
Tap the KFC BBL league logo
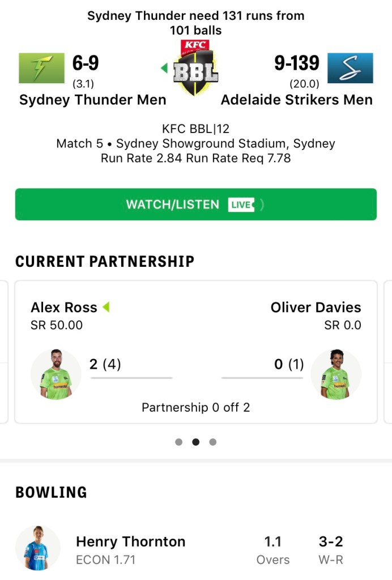coord(195,67)
